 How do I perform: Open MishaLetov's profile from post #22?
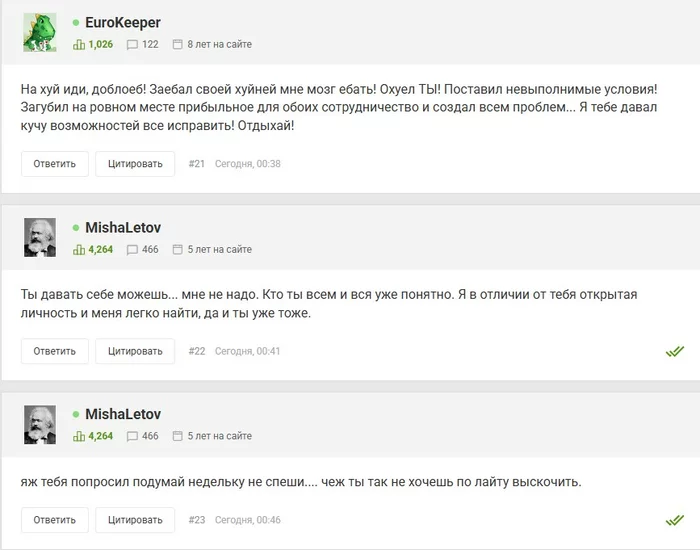pos(123,228)
